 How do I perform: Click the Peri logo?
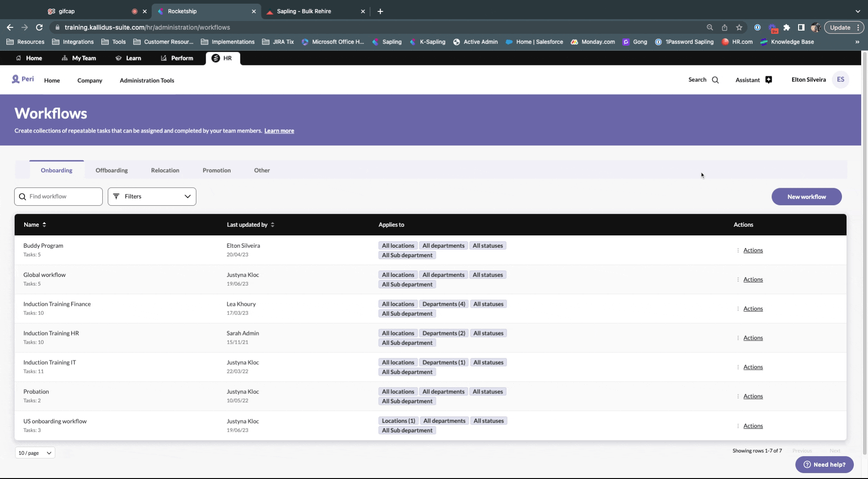click(x=22, y=79)
